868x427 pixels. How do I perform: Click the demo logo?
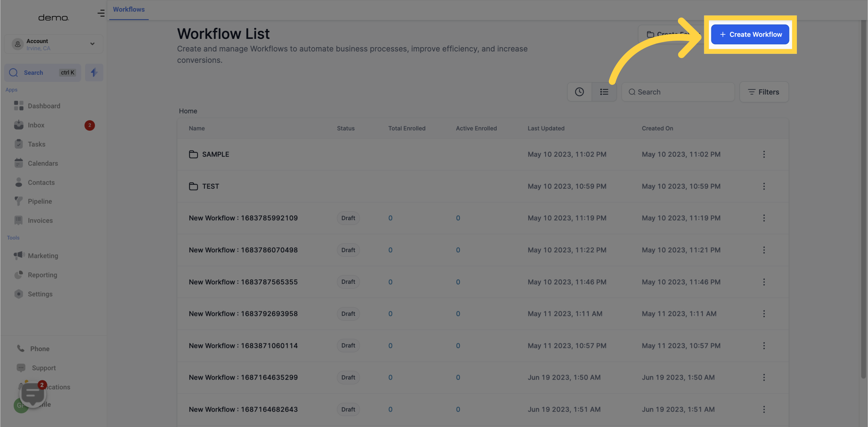[x=54, y=18]
